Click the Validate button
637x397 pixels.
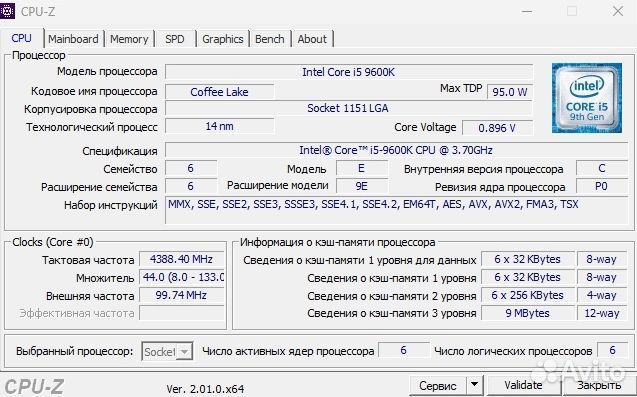tap(523, 385)
